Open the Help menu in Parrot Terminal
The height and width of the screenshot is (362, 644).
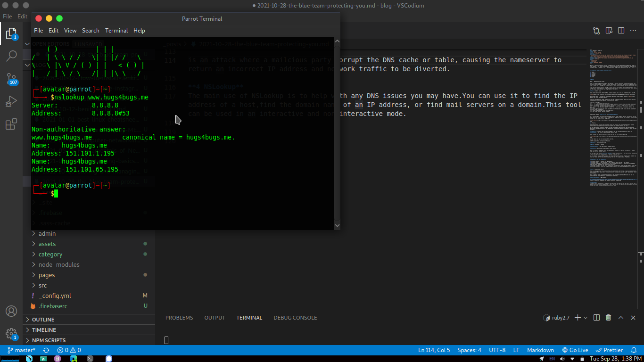(139, 31)
